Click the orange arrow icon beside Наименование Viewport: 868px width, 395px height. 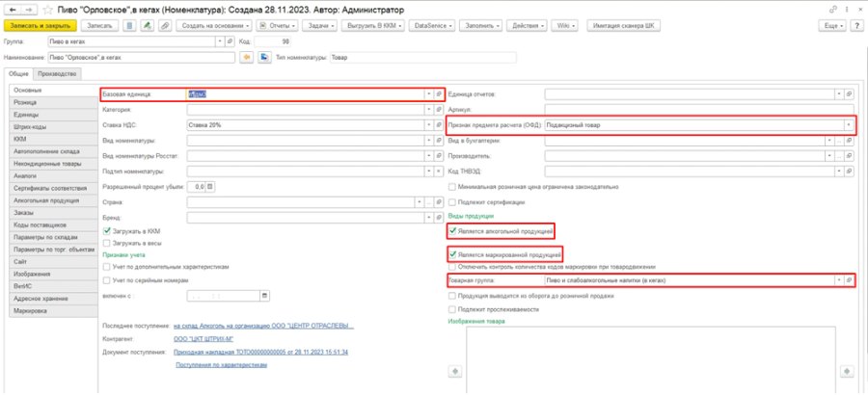point(246,57)
